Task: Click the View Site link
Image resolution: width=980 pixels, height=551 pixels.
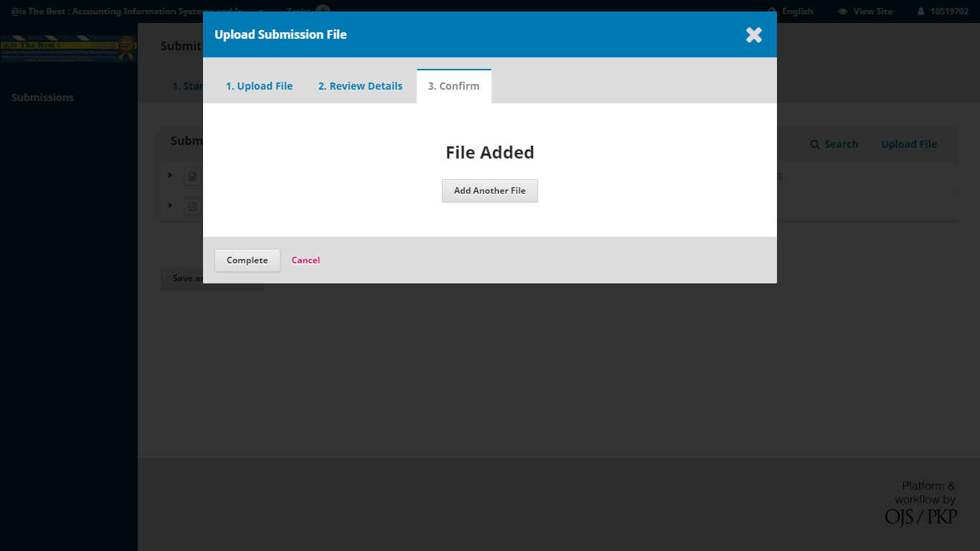Action: pos(866,11)
